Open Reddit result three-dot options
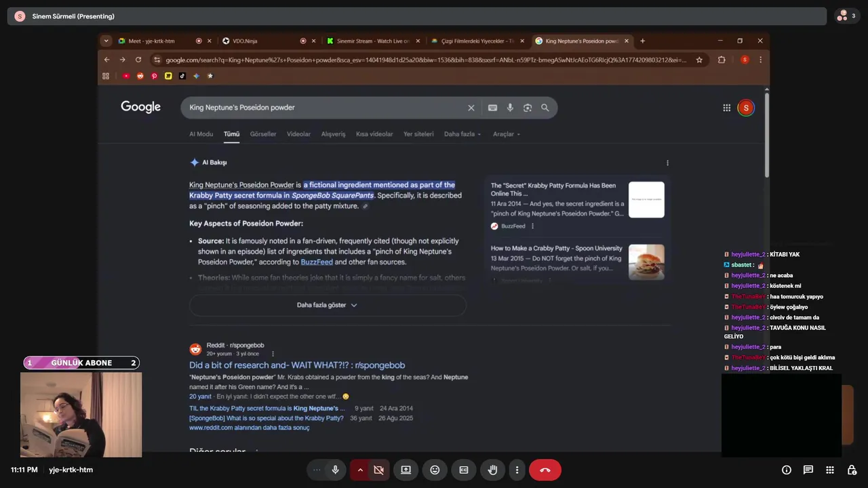Image resolution: width=868 pixels, height=488 pixels. (273, 354)
